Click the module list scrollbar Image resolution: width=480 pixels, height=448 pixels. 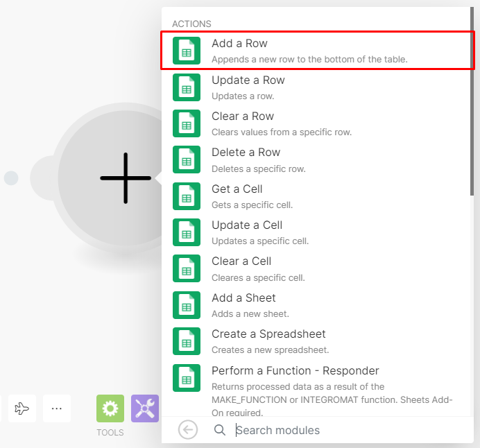tap(472, 101)
